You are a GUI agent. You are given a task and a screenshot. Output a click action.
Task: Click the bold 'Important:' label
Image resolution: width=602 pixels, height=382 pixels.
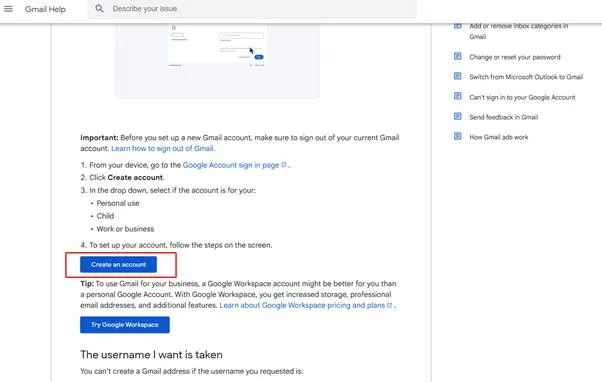pos(99,138)
